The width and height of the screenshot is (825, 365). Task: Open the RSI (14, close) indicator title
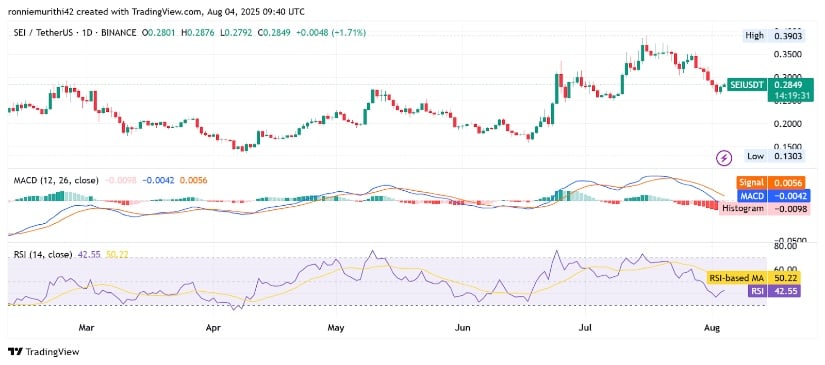tap(43, 255)
